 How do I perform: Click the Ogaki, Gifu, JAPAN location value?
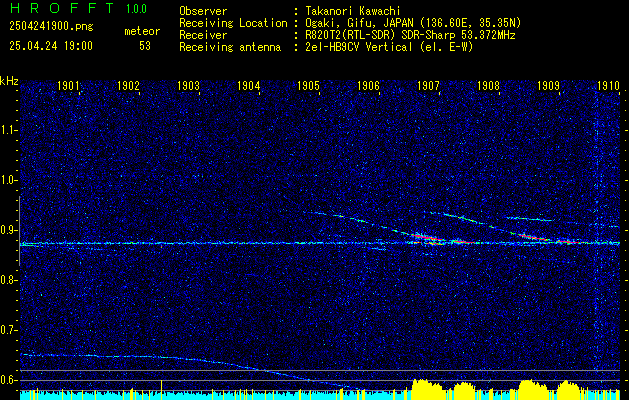(x=412, y=23)
